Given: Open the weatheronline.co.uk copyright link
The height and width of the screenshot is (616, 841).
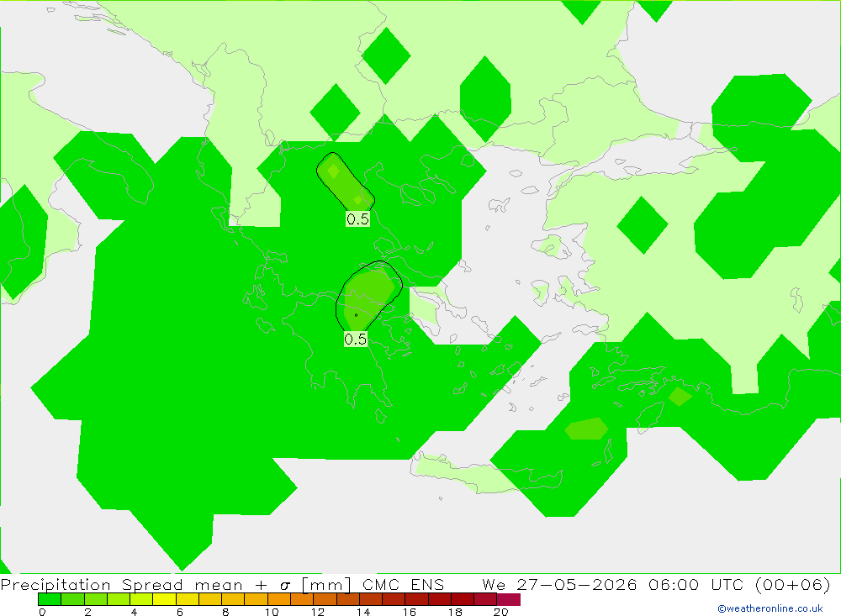Looking at the screenshot, I should (x=770, y=608).
